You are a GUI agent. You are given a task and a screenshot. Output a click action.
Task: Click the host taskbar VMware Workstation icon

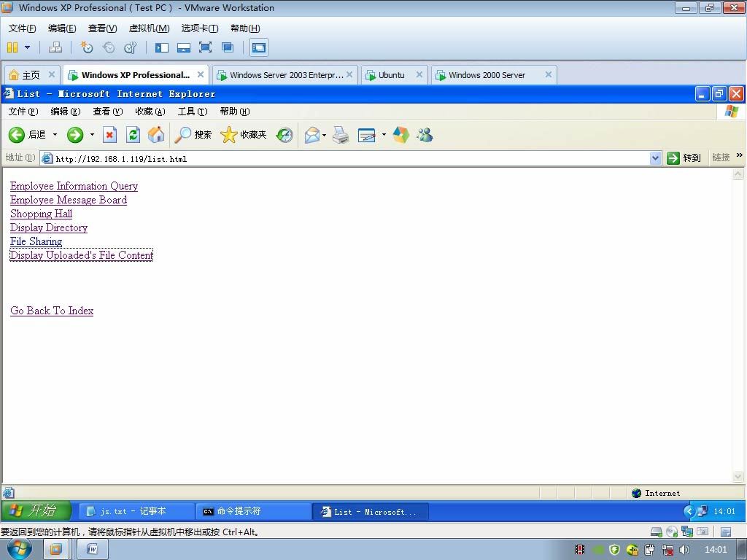point(55,550)
